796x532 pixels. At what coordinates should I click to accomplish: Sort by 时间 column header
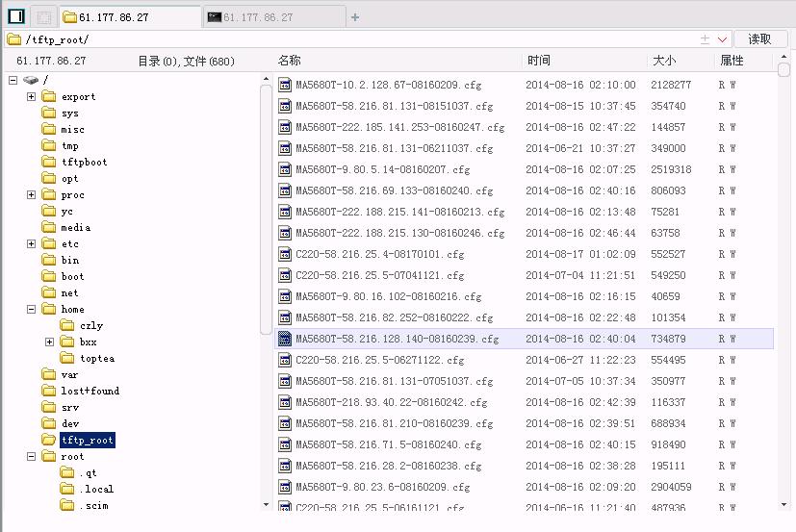(539, 61)
